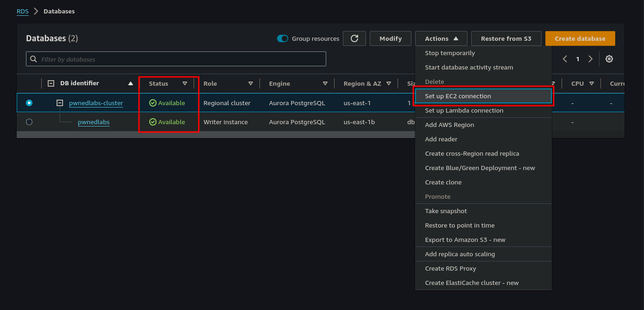Viewport: 644px width, 310px height.
Task: Click the refresh databases icon button
Action: [x=354, y=38]
